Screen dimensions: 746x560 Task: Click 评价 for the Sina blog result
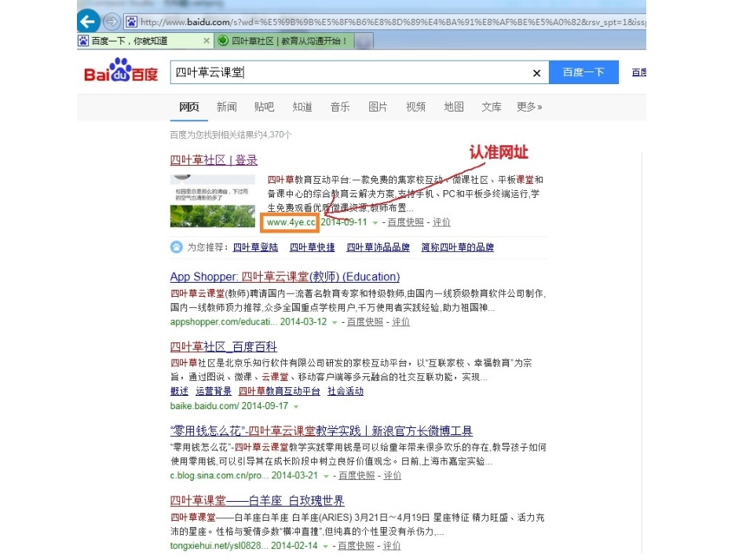pos(393,475)
